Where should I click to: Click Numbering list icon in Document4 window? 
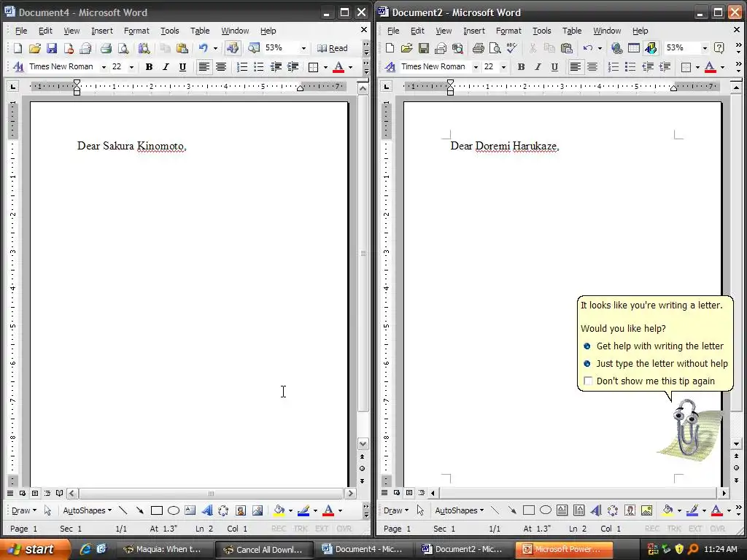[242, 66]
